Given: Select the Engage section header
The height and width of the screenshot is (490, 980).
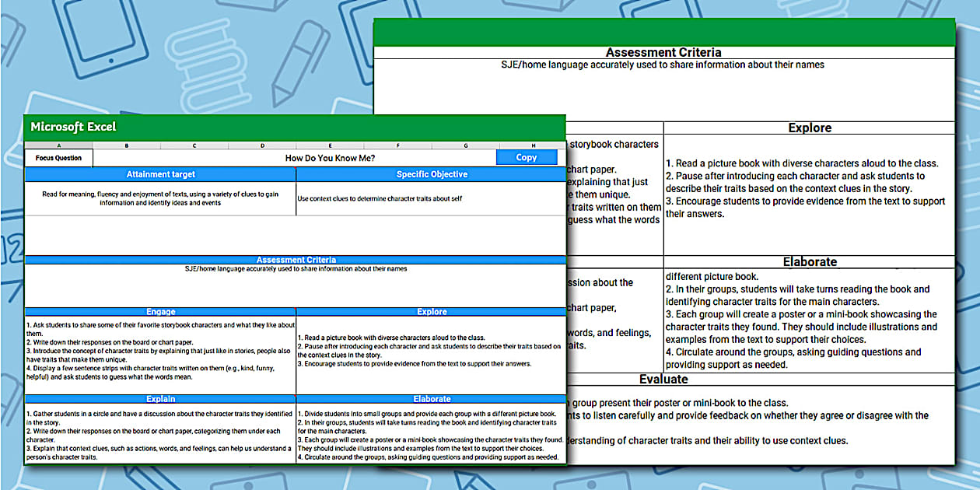Looking at the screenshot, I should [x=161, y=311].
